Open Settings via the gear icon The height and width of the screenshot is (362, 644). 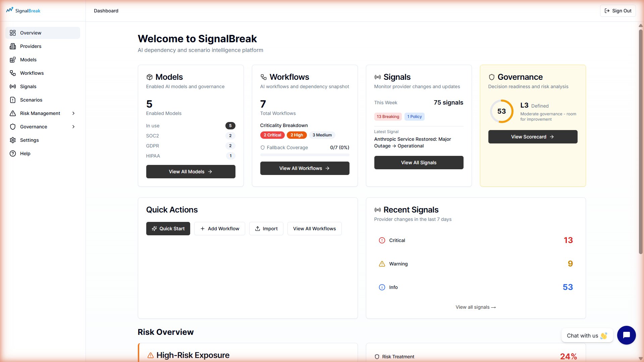coord(13,140)
